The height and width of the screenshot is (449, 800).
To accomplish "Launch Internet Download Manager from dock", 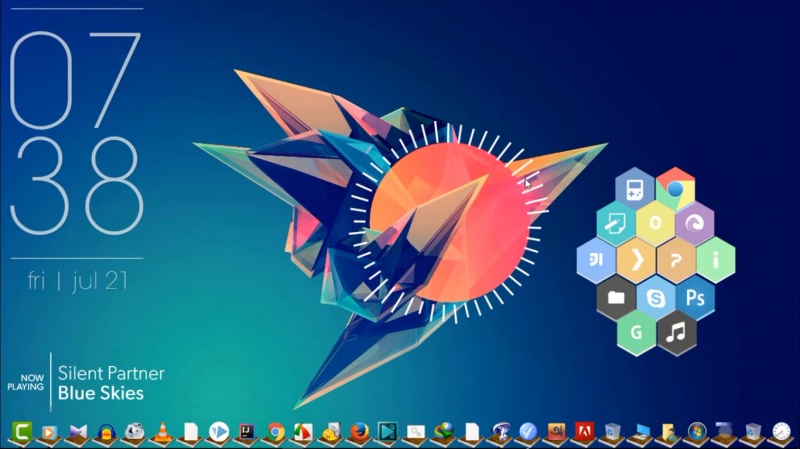I will click(x=444, y=432).
